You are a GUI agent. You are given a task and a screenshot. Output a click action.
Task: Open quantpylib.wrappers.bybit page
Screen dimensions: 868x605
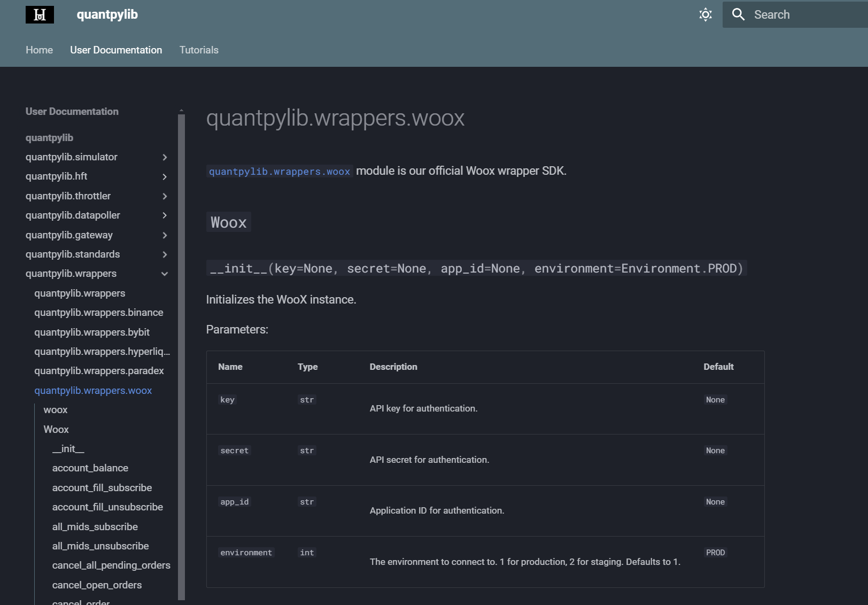pos(92,332)
